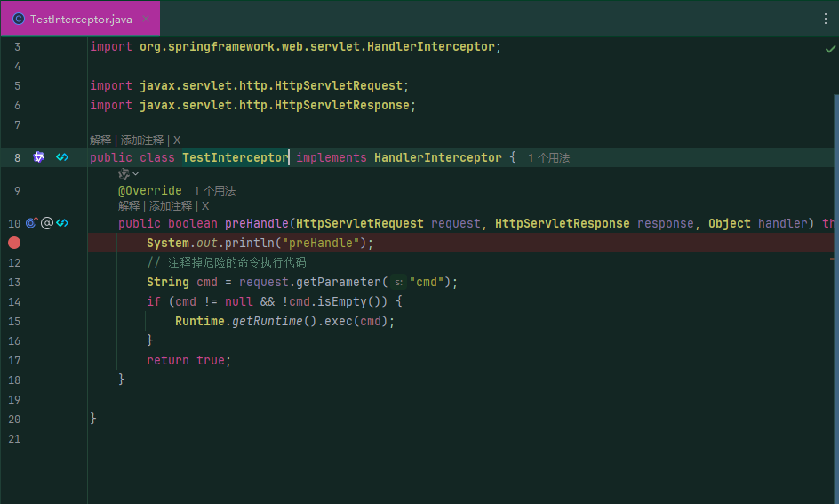Click line number 20 in the gutter
Image resolution: width=839 pixels, height=504 pixels.
pos(14,420)
